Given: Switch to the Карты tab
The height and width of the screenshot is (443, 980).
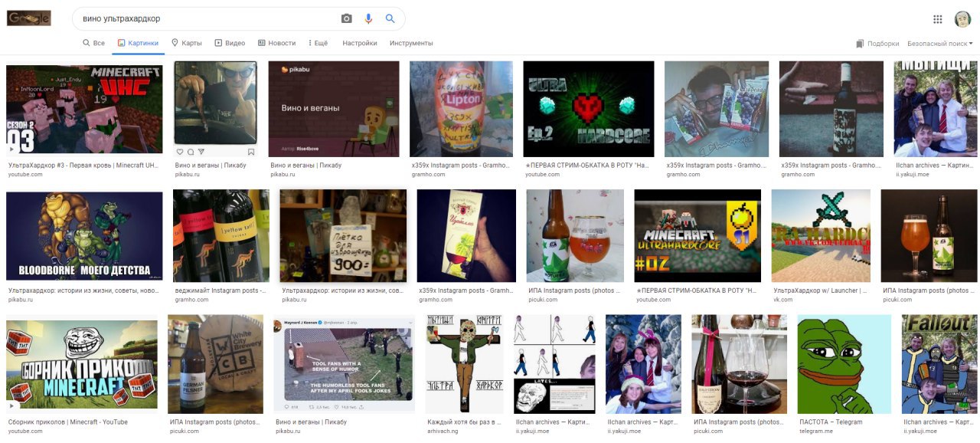Looking at the screenshot, I should coord(187,43).
